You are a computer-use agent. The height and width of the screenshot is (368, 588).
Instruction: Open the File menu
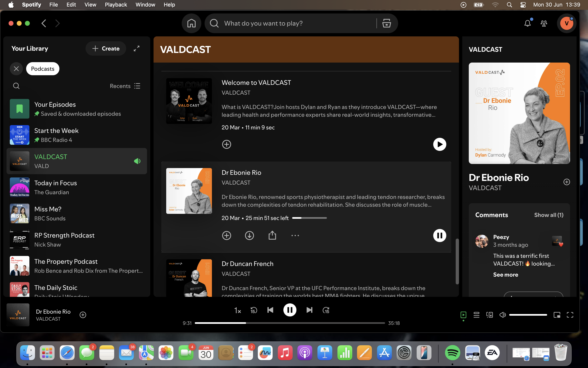53,5
